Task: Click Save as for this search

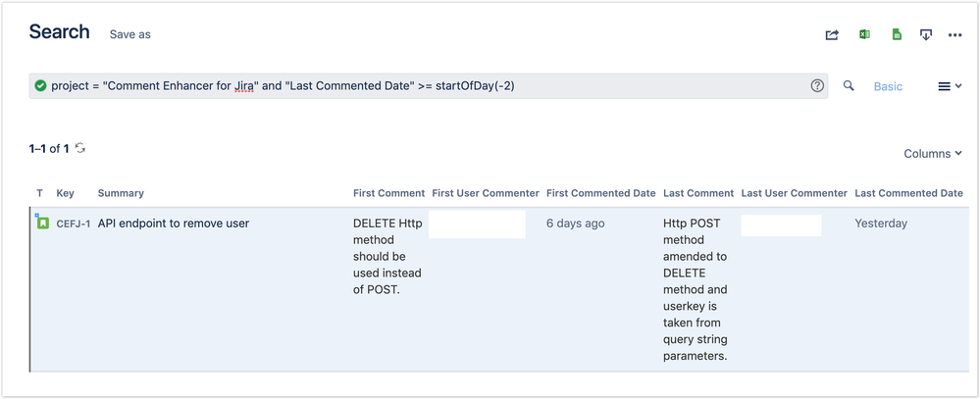Action: (x=130, y=34)
